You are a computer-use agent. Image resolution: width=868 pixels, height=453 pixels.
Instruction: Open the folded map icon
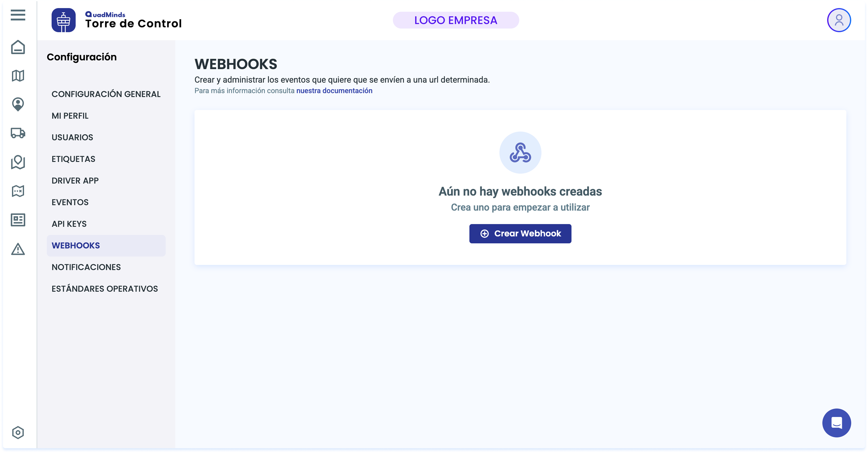click(18, 76)
